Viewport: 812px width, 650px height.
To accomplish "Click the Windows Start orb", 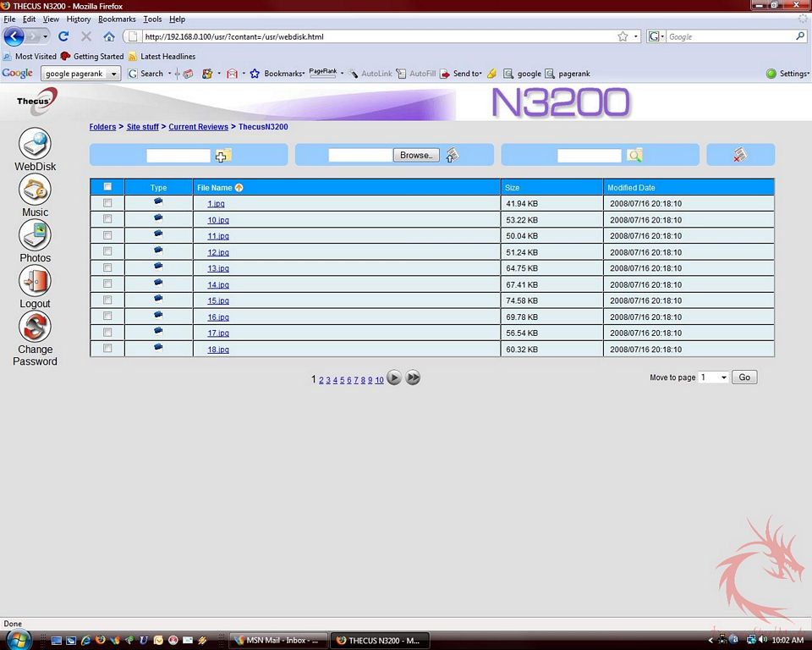I will 19,639.
